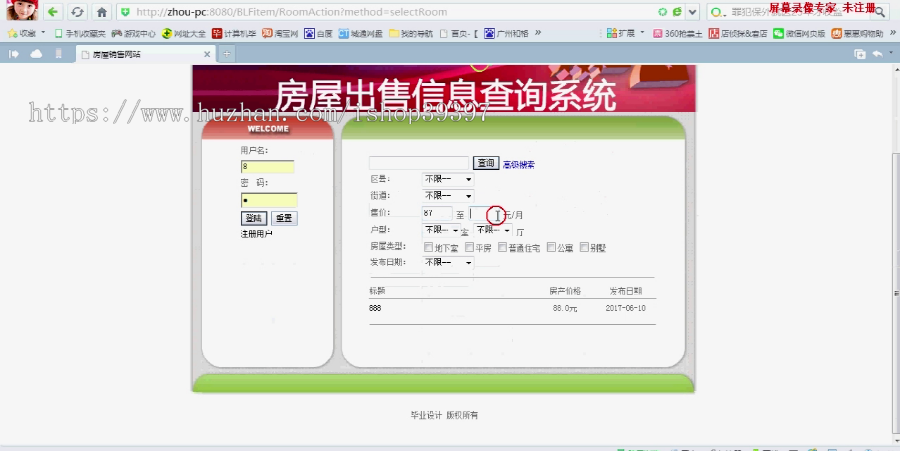Check the 普通住宅 checkbox
This screenshot has height=451, width=900.
[x=502, y=247]
